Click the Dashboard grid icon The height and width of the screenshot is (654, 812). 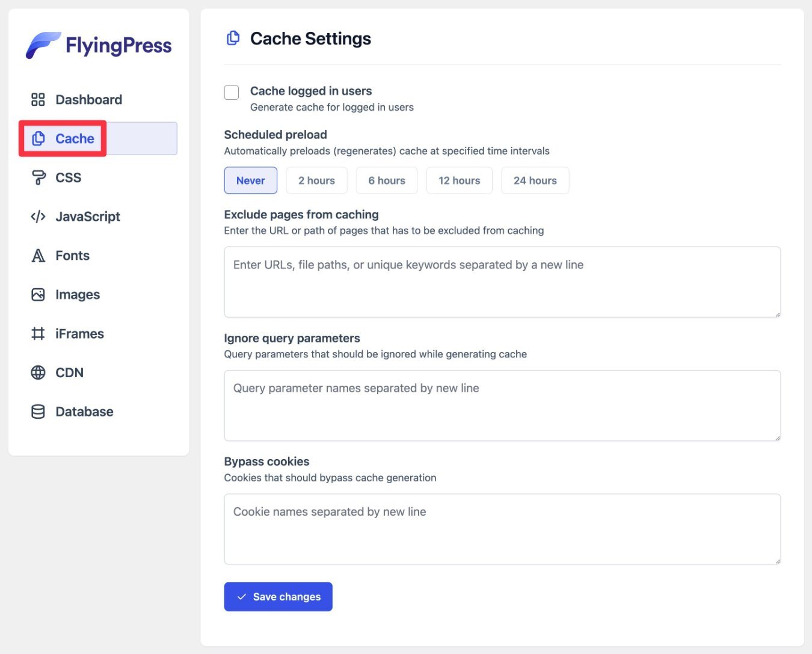(38, 99)
